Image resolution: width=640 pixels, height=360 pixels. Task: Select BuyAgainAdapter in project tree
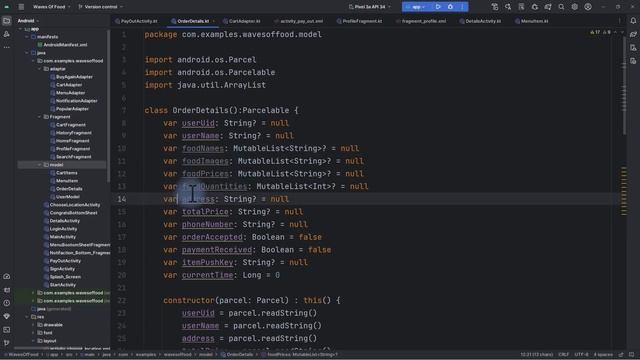71,77
